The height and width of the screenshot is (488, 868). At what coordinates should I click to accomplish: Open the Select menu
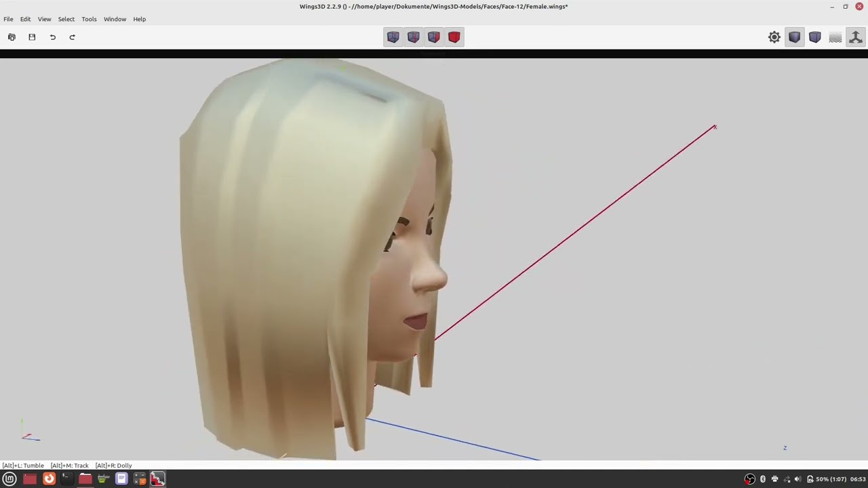pos(66,19)
